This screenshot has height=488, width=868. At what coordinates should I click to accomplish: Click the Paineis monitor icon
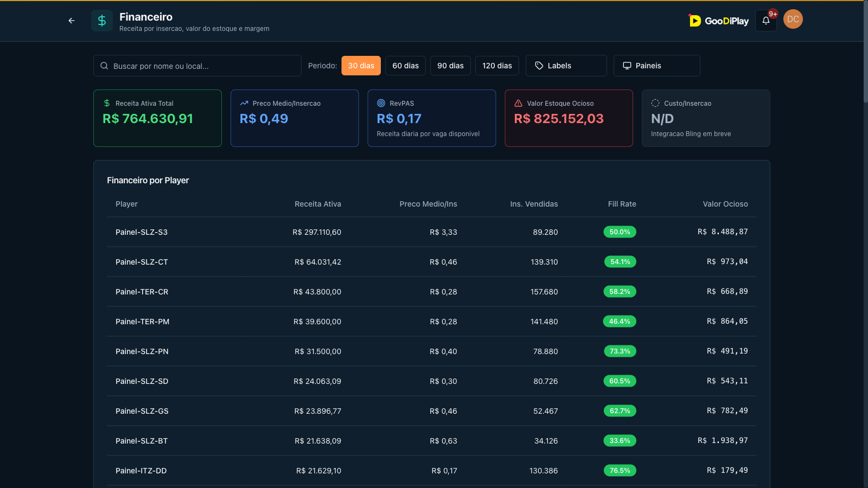pyautogui.click(x=627, y=66)
